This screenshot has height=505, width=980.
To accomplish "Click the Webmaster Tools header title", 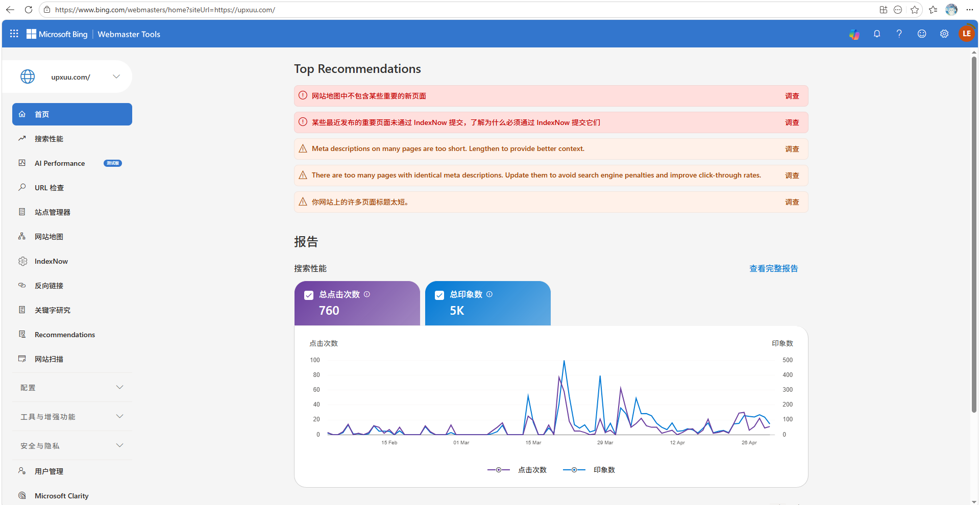I will point(129,34).
